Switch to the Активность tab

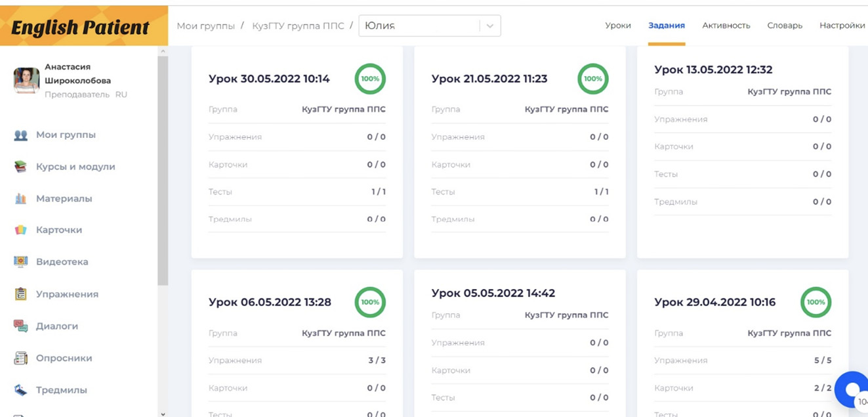point(726,26)
